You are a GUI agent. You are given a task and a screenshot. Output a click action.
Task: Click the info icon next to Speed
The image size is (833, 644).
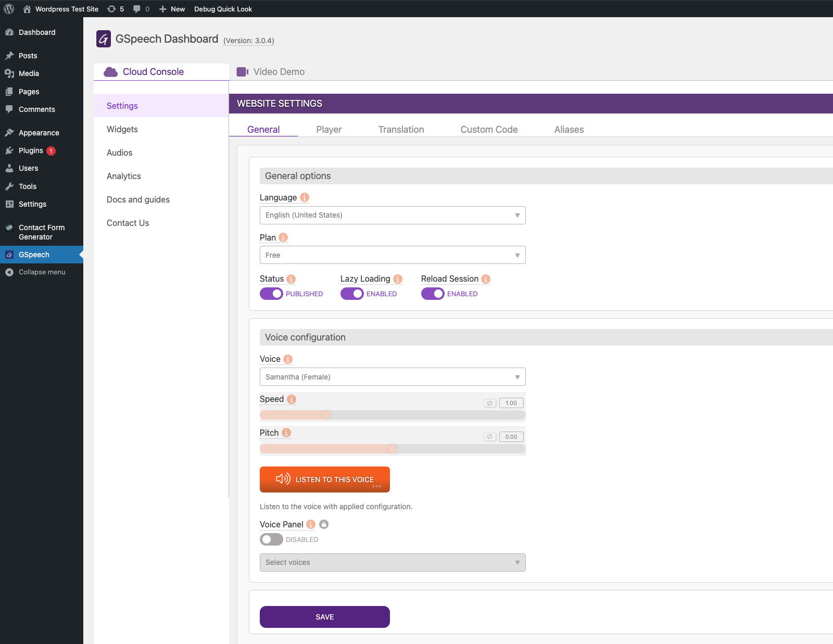(292, 399)
